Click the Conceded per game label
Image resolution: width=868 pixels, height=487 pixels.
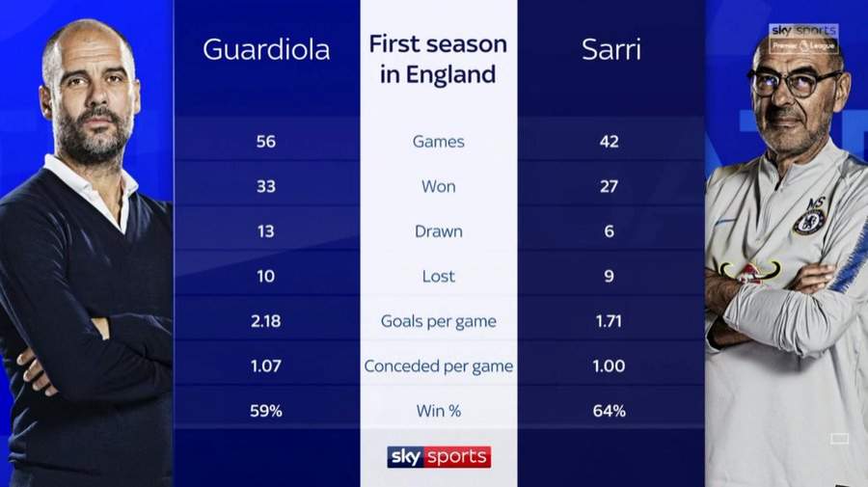439,366
